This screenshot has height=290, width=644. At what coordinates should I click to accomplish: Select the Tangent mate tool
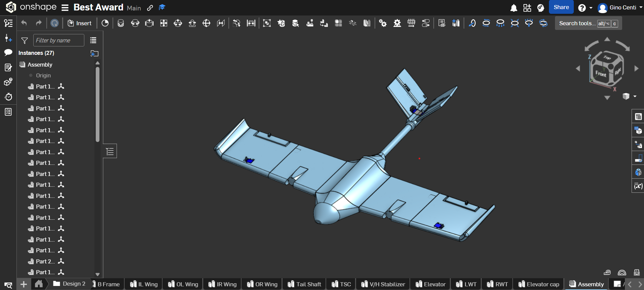click(237, 23)
